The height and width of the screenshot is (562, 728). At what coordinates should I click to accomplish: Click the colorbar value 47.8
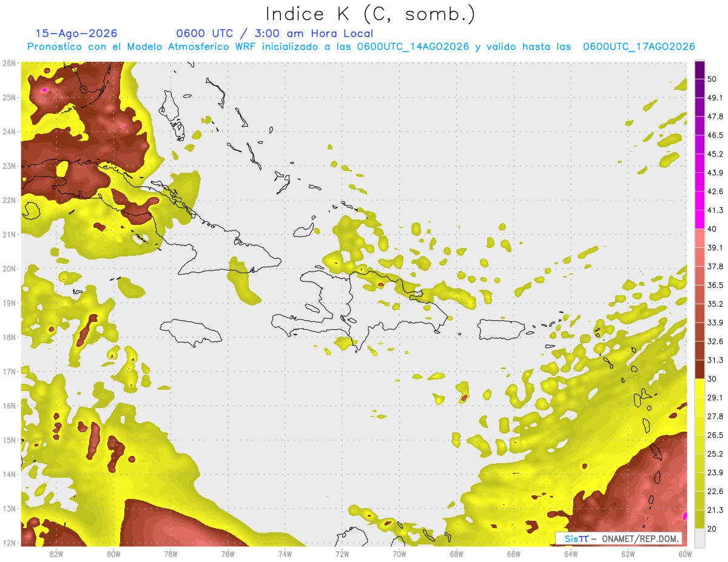[715, 116]
